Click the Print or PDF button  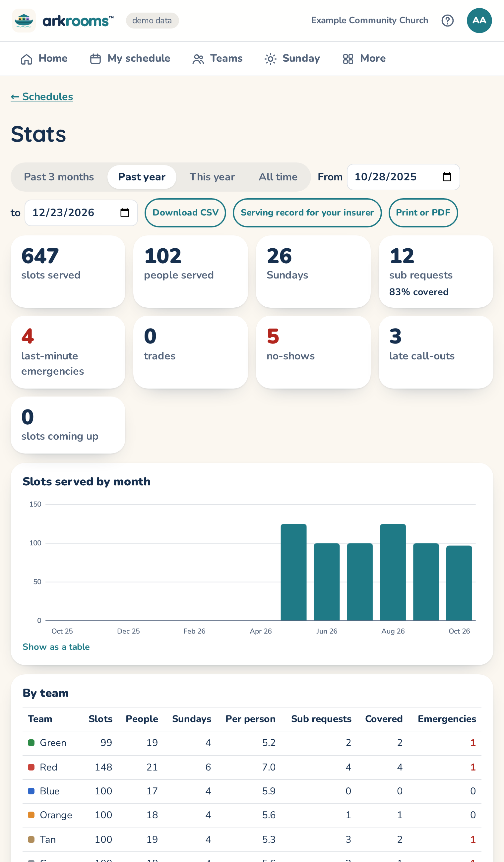pyautogui.click(x=423, y=213)
